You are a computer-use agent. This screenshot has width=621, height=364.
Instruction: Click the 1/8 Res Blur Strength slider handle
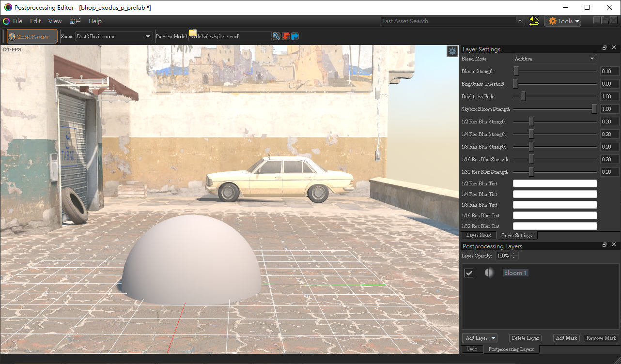pos(531,147)
